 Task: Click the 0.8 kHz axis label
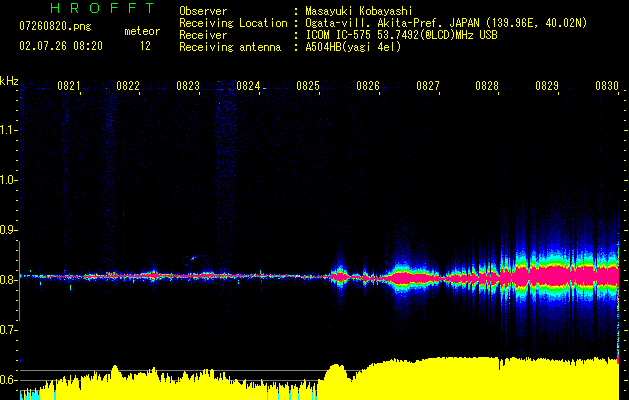coord(8,280)
